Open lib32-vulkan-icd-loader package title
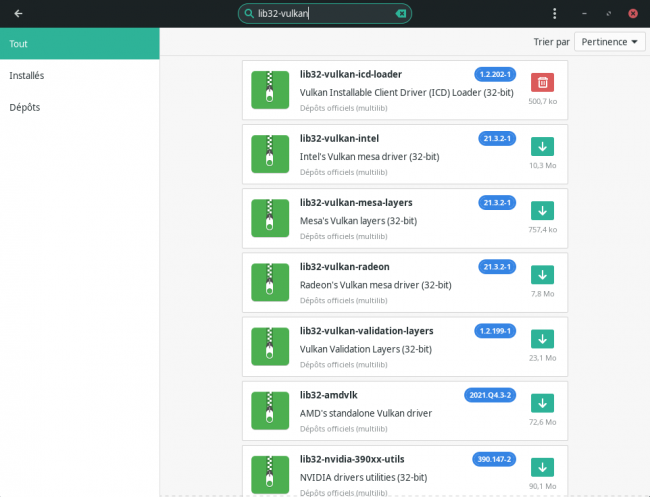This screenshot has width=650, height=497. click(x=351, y=75)
